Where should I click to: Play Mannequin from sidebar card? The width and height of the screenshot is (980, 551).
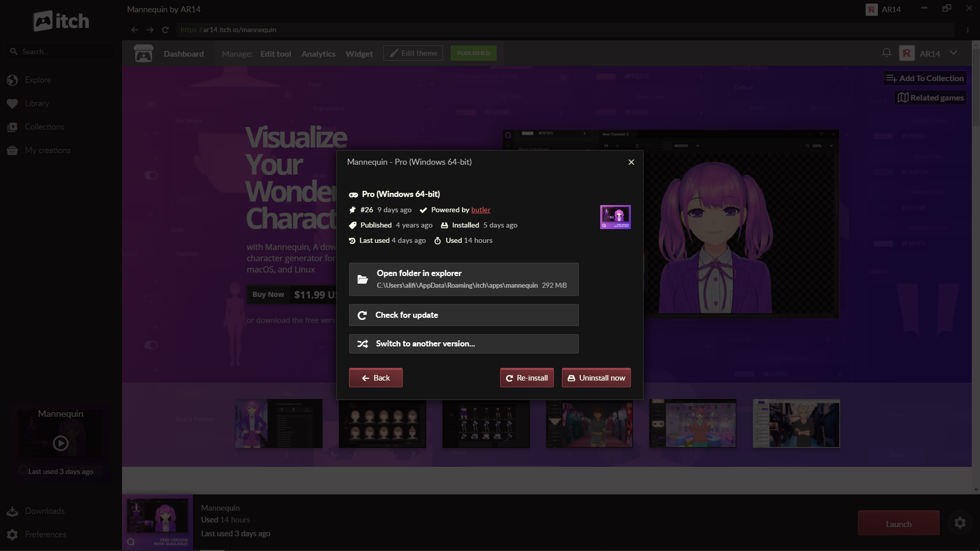61,443
